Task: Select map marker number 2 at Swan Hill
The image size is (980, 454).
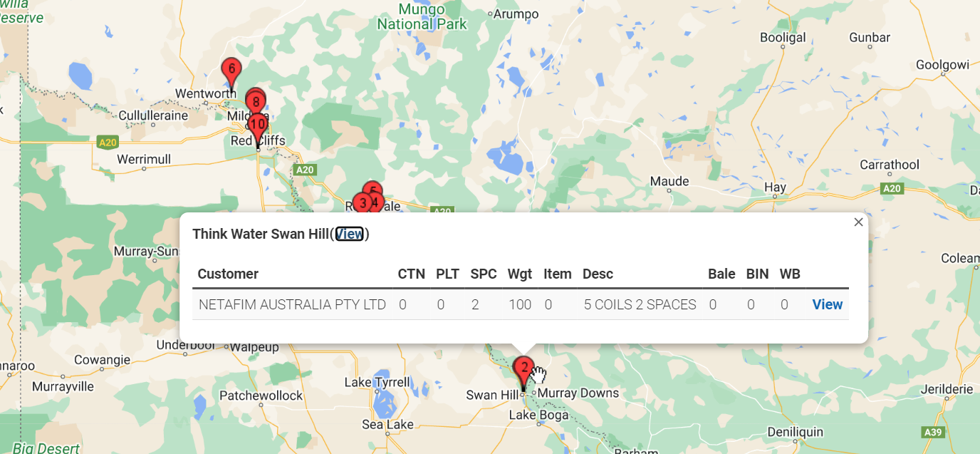Action: coord(523,370)
